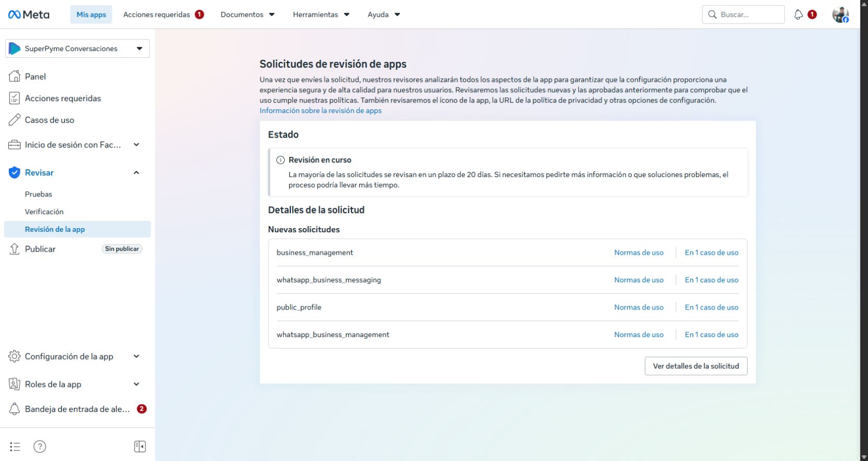Open the Herramientas dropdown menu

point(321,15)
